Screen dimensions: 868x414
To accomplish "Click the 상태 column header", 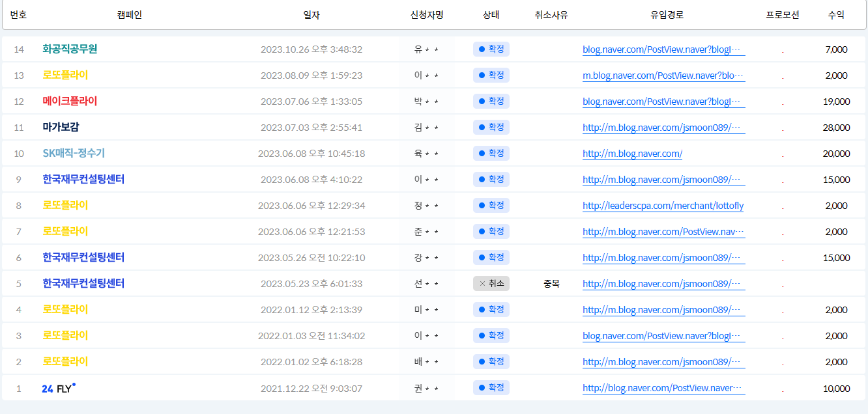I will (x=491, y=14).
